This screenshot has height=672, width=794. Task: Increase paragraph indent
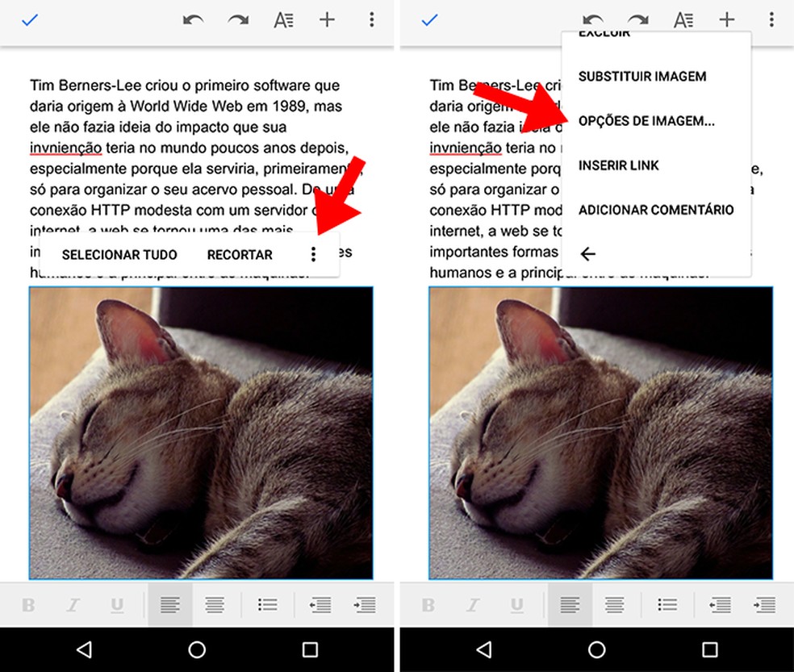tap(366, 604)
